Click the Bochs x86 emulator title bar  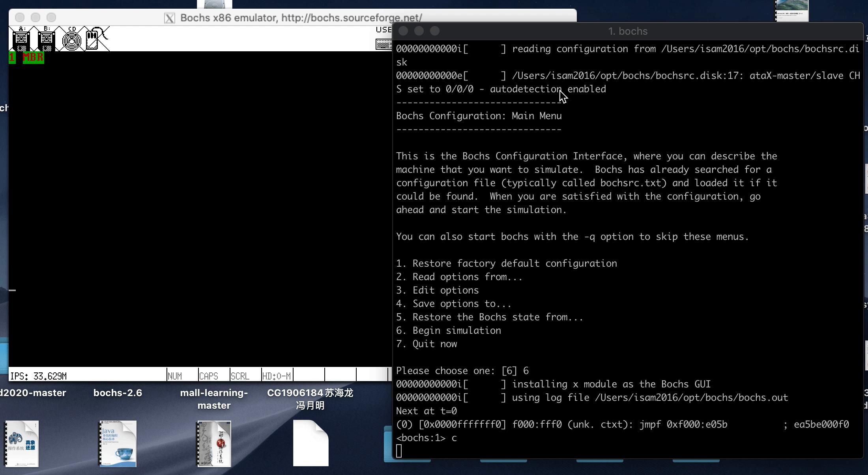click(301, 18)
